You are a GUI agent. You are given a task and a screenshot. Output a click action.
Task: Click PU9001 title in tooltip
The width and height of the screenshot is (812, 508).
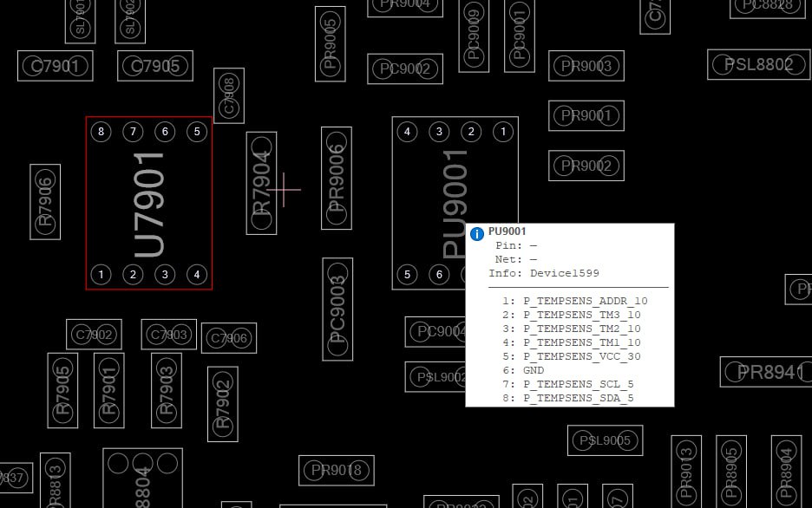[x=507, y=231]
